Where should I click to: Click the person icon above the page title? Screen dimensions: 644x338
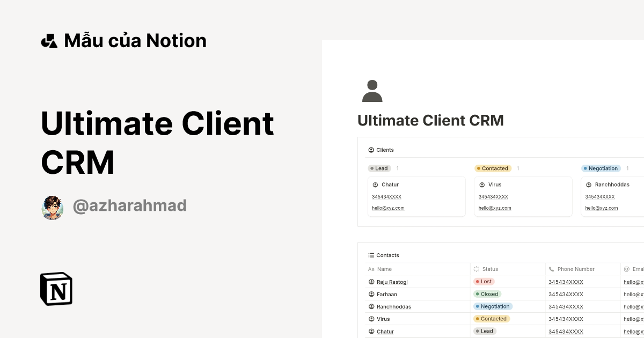tap(372, 90)
